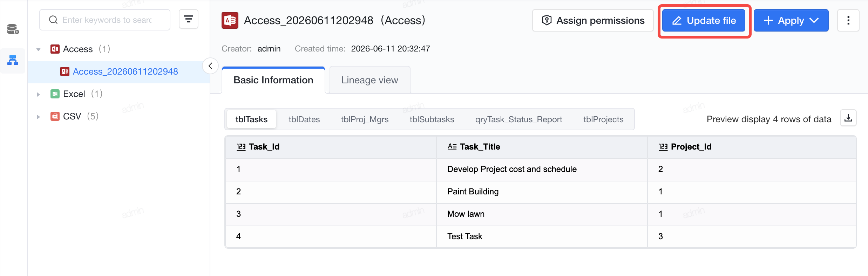Viewport: 868px width, 276px height.
Task: Click Assign permissions button
Action: tap(593, 20)
